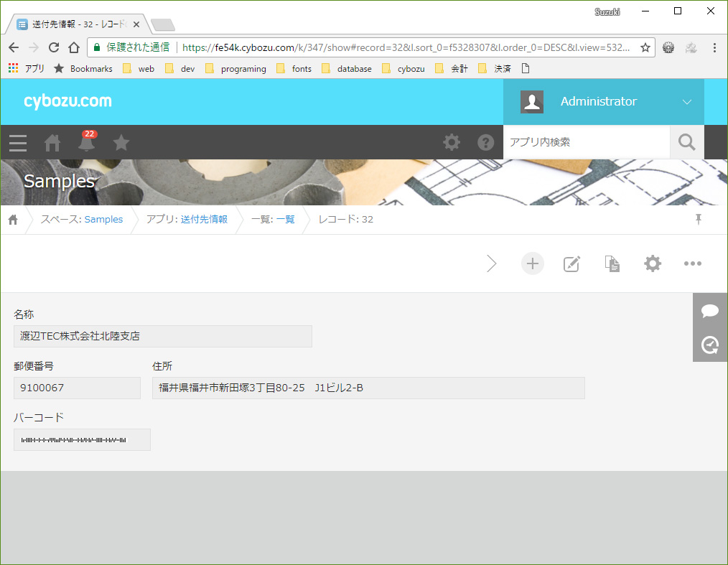Show the record change history icon
Image resolution: width=728 pixels, height=565 pixels.
(x=710, y=345)
